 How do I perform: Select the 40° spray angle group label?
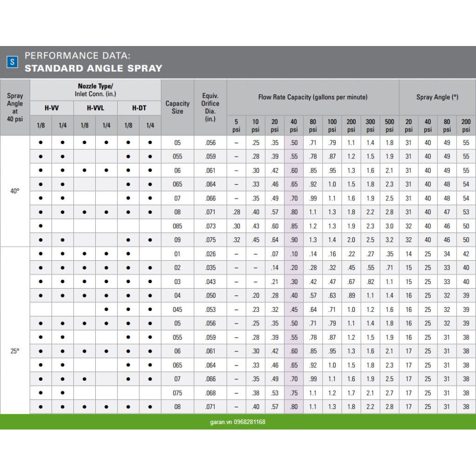[15, 191]
